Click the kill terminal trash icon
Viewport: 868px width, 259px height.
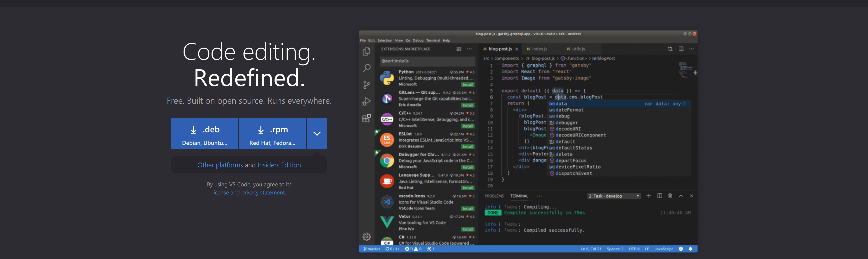coord(670,196)
